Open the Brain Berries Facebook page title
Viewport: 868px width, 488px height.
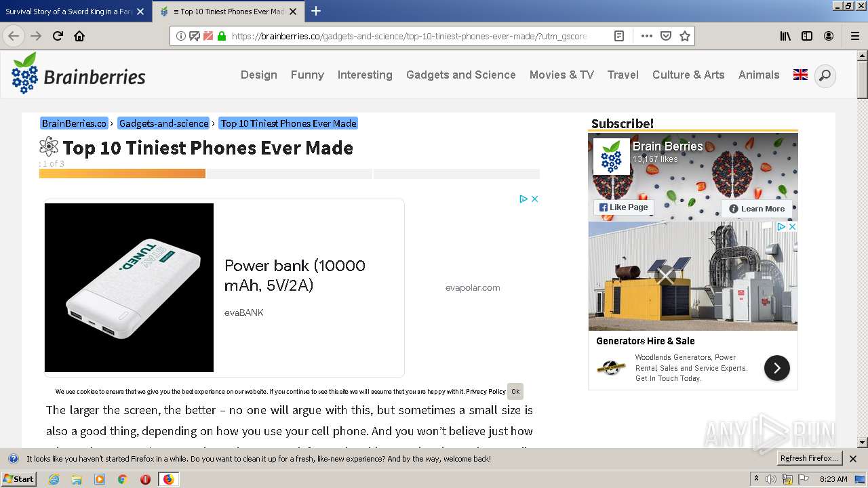click(667, 146)
